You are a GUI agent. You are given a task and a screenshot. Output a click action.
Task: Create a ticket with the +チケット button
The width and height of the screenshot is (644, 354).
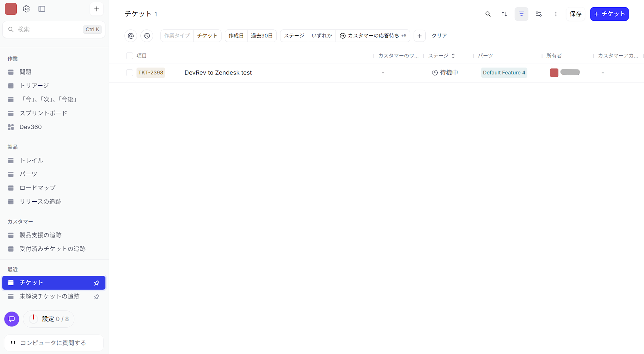tap(609, 14)
